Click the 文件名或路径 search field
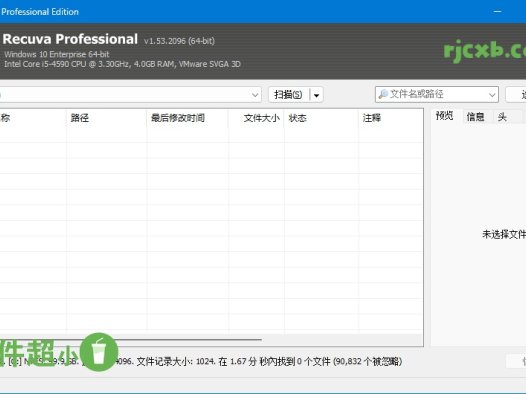The image size is (526, 394). 437,94
